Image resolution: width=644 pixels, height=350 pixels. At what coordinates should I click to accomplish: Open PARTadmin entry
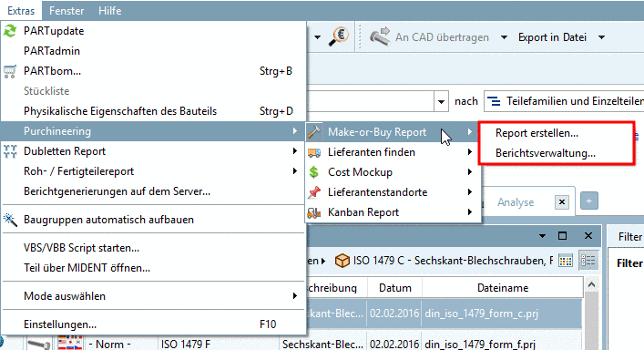[x=153, y=51]
